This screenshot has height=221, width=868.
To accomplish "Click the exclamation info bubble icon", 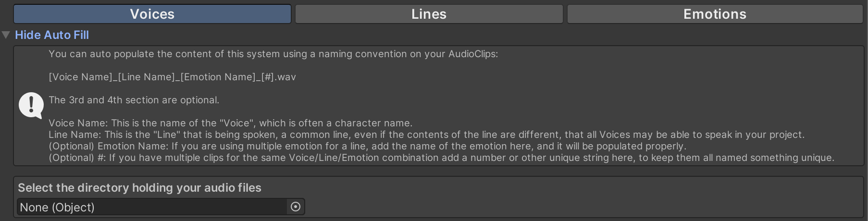I will 31,105.
